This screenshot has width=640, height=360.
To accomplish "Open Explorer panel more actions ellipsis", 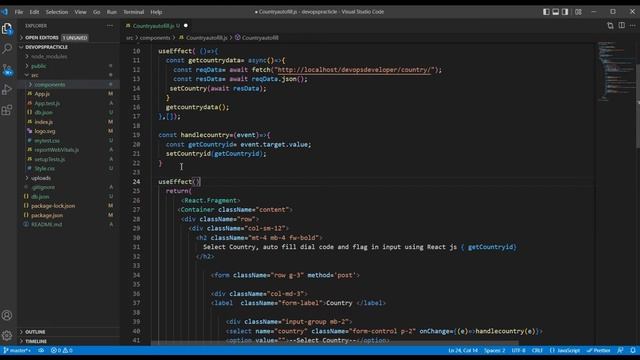I will coord(110,26).
